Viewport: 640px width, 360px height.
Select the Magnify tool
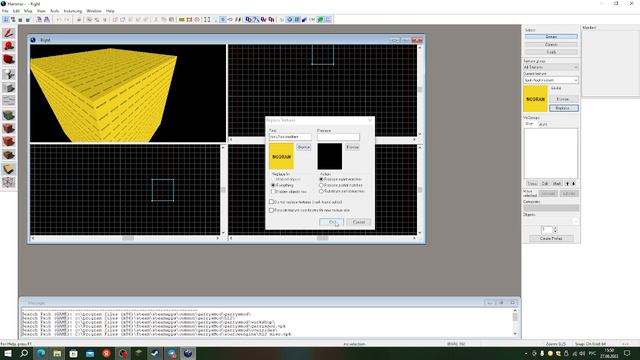click(9, 46)
